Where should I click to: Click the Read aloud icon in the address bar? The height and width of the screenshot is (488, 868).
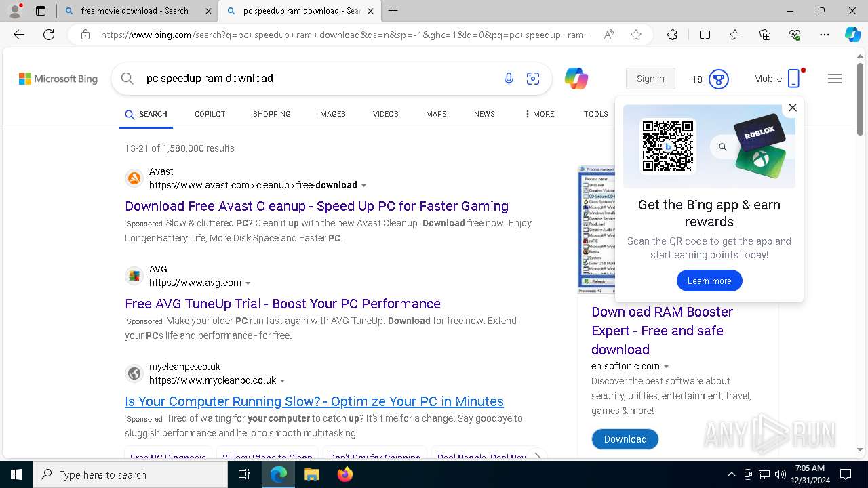609,35
